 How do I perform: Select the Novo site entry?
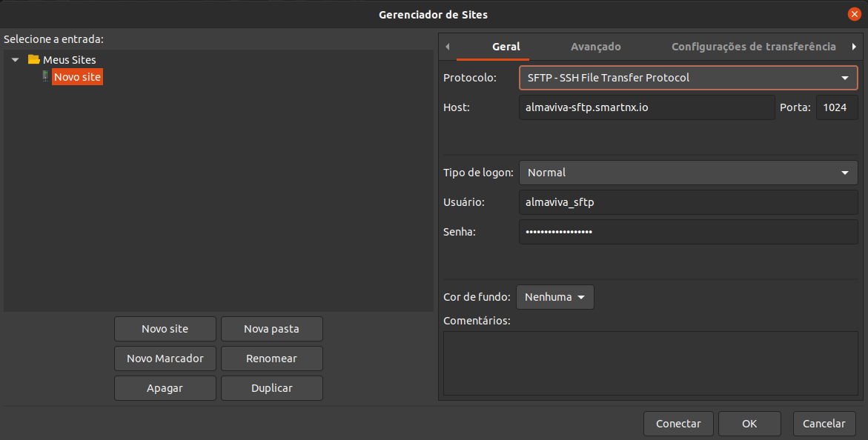click(x=78, y=77)
